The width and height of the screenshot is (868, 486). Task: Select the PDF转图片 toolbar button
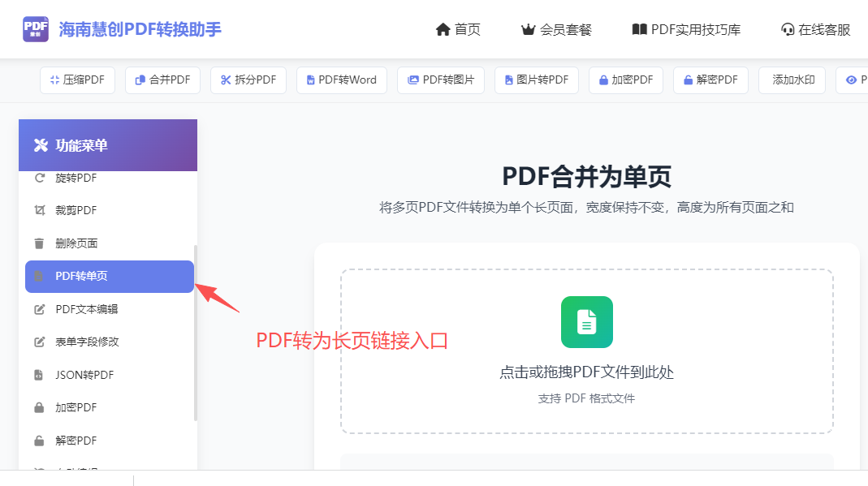click(441, 80)
